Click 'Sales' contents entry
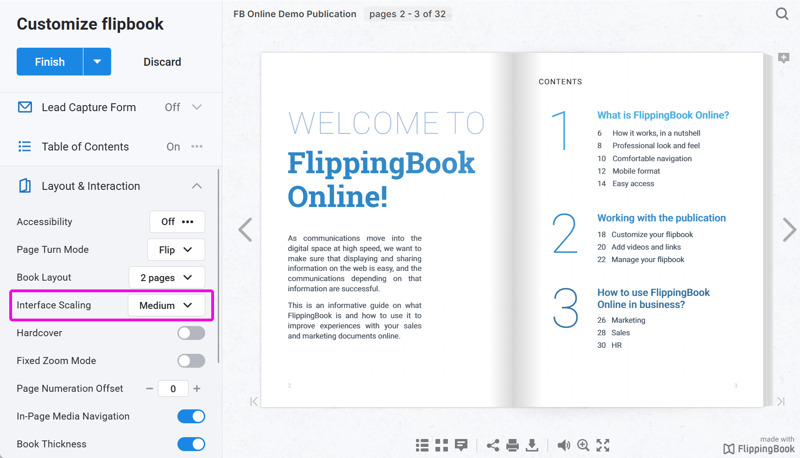 point(620,333)
